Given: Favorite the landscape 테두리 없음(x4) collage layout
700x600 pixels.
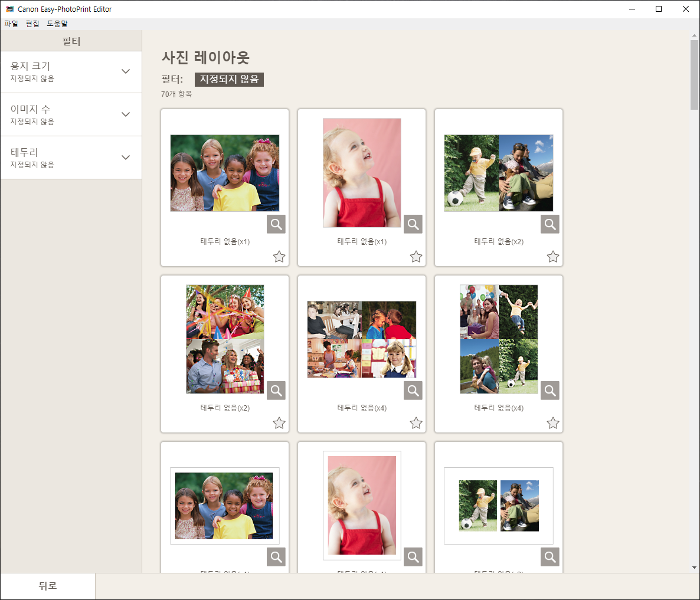Looking at the screenshot, I should click(416, 423).
